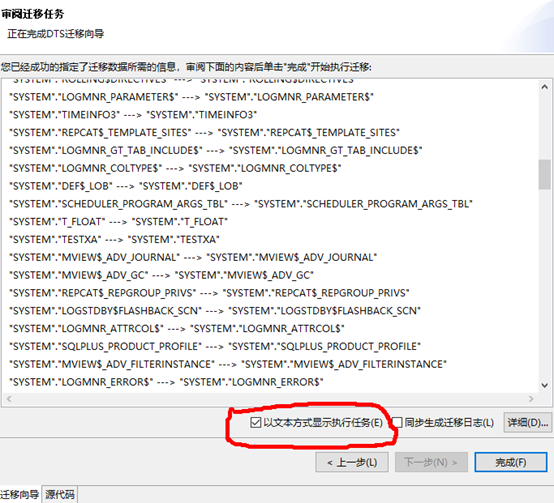Click vertical scrollbar up arrow

click(x=544, y=87)
